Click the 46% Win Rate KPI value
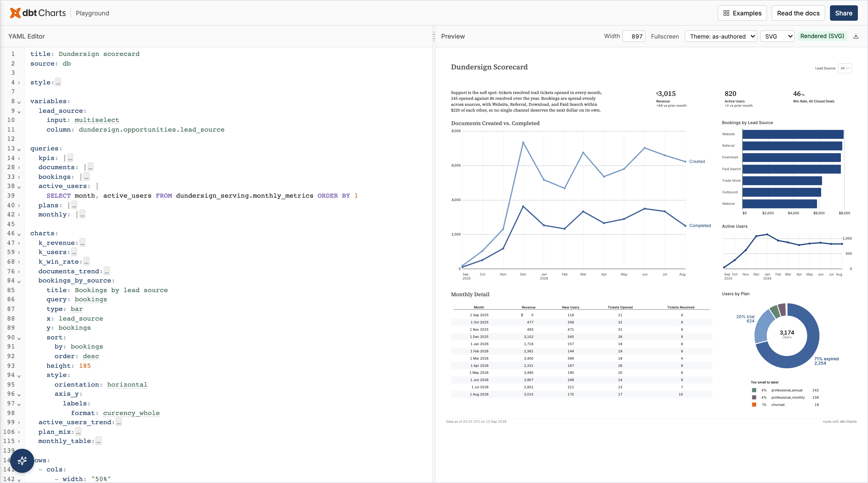Screen dimensions: 868x483 (799, 94)
